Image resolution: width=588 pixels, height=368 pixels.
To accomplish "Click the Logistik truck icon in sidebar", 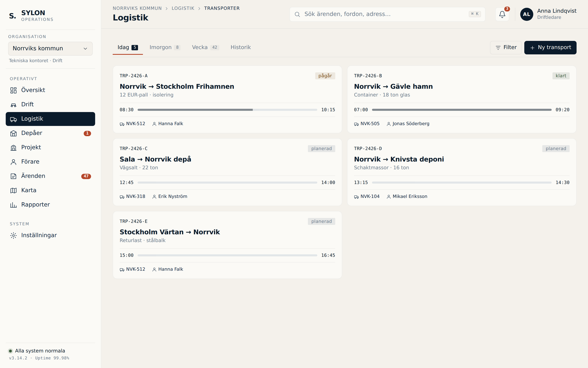I will (x=13, y=119).
